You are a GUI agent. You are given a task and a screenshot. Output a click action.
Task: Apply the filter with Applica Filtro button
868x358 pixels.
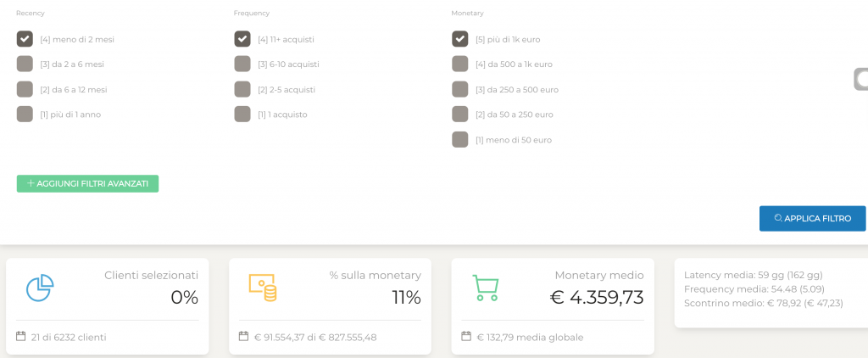(812, 218)
